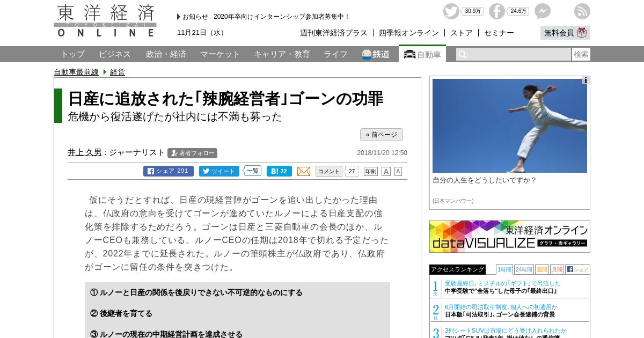Select the 月間 ranking tab
The height and width of the screenshot is (338, 644).
coord(557,269)
